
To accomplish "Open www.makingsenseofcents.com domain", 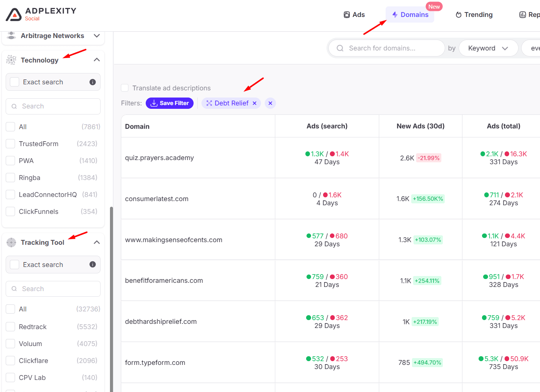I will [x=174, y=240].
